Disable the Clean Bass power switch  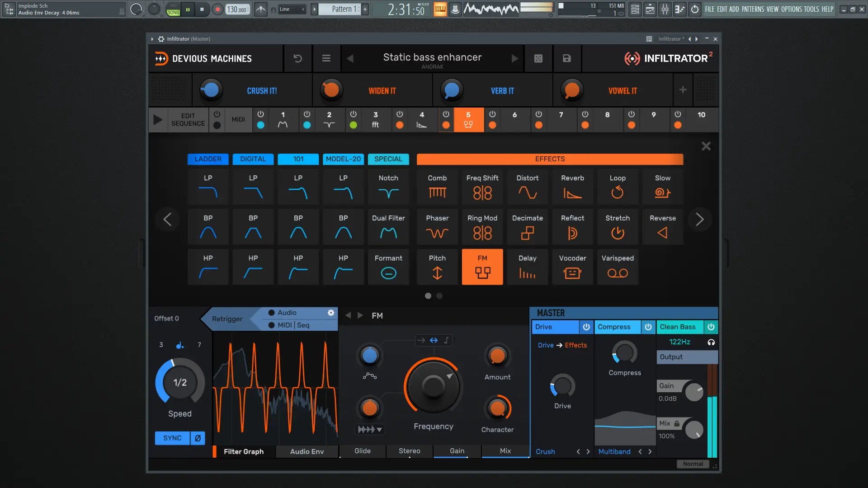coord(711,327)
